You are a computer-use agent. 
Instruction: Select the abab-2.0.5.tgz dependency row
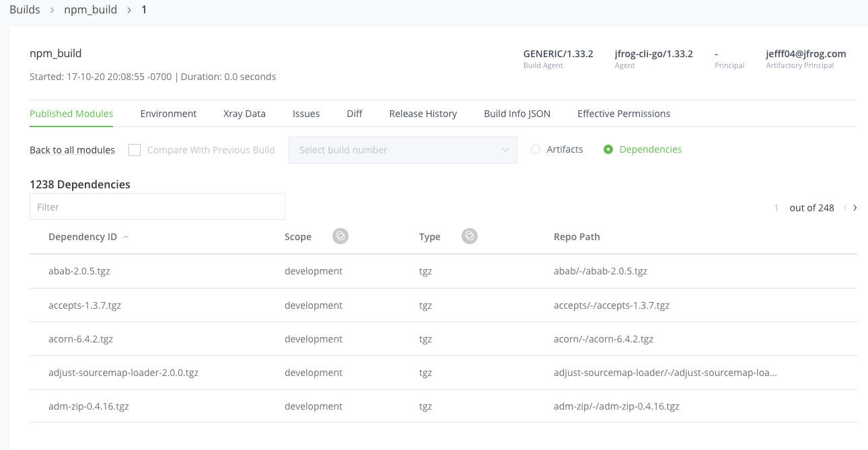click(x=443, y=271)
